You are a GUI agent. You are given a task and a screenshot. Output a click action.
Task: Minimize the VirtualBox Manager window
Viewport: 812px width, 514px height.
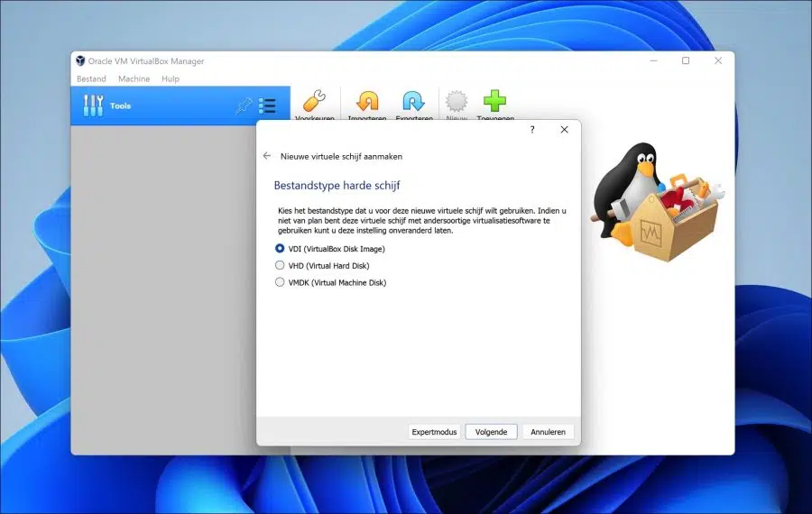[x=653, y=60]
